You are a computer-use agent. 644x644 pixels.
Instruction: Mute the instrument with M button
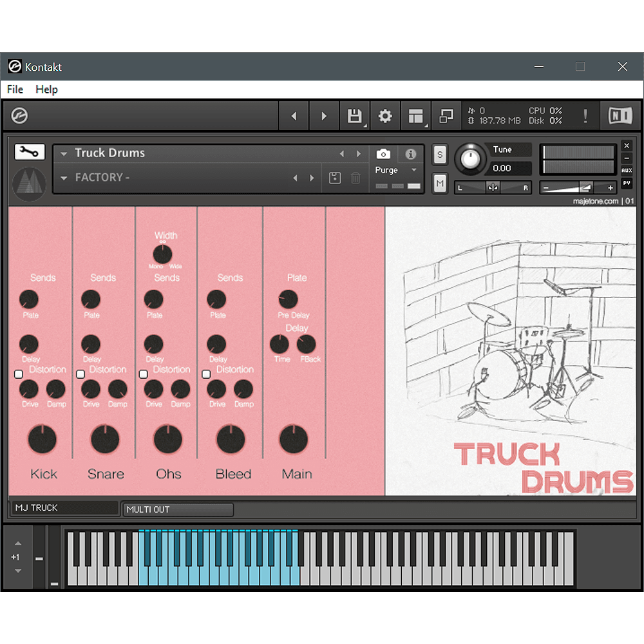coord(440,184)
